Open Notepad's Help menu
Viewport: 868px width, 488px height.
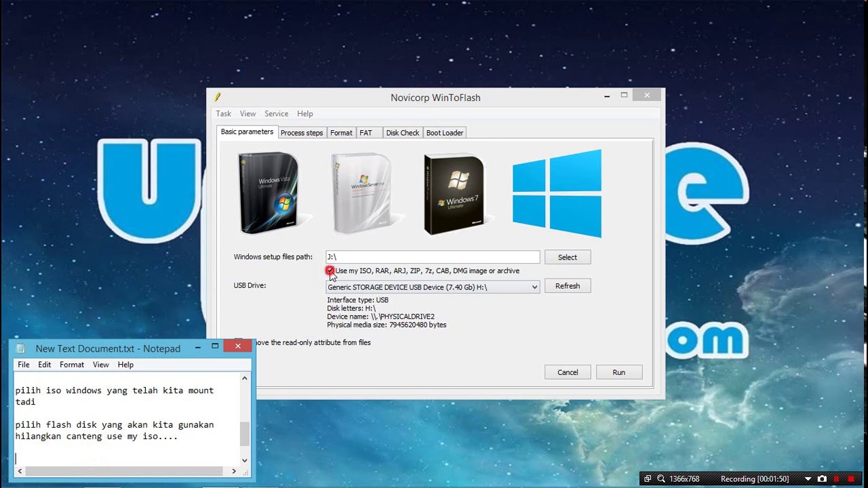click(x=125, y=365)
